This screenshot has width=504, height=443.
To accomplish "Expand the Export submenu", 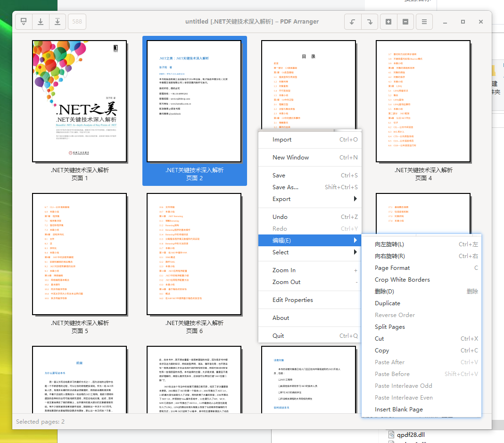I will (x=310, y=199).
